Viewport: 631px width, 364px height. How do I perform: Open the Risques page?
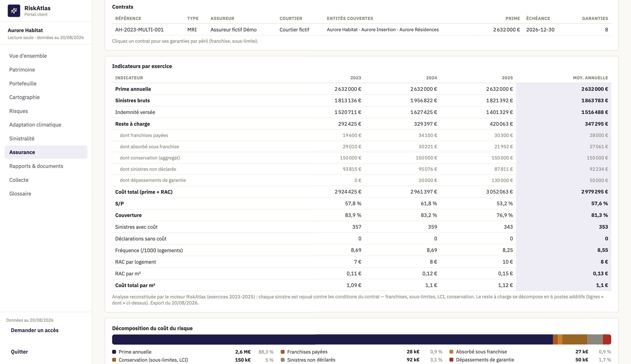point(46,111)
